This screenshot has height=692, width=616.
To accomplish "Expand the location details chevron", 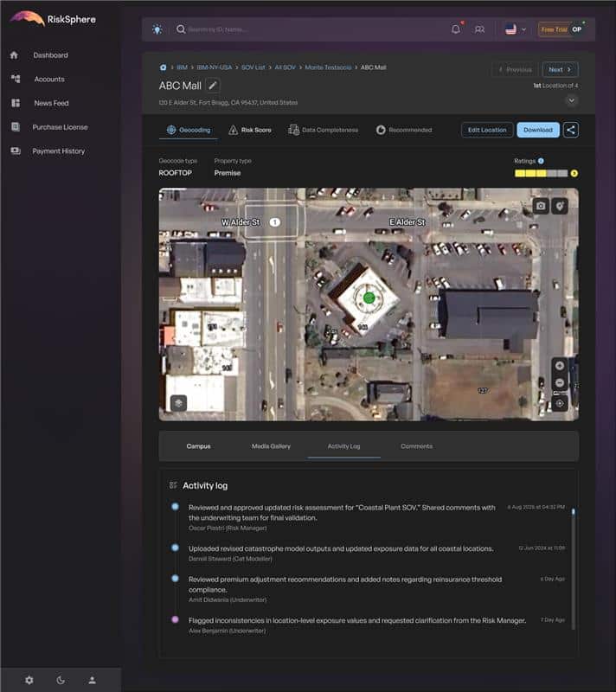I will (x=571, y=100).
